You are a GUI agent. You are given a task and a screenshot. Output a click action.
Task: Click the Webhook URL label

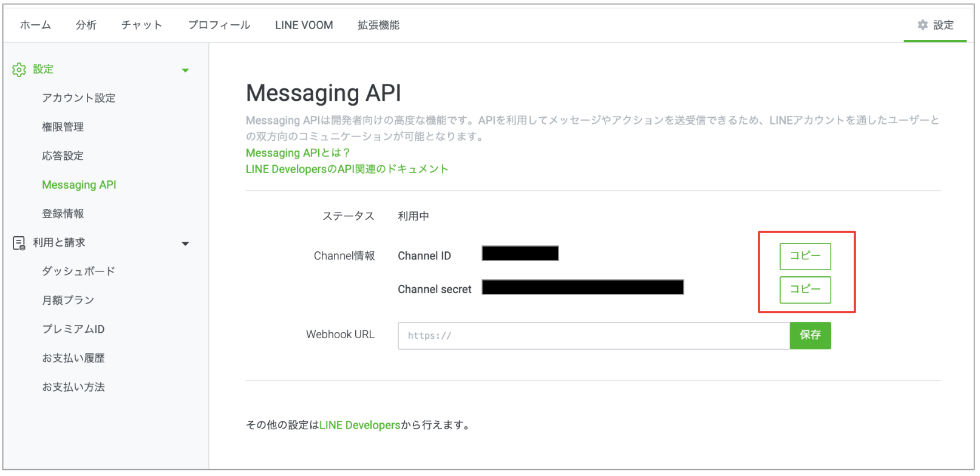tap(341, 335)
